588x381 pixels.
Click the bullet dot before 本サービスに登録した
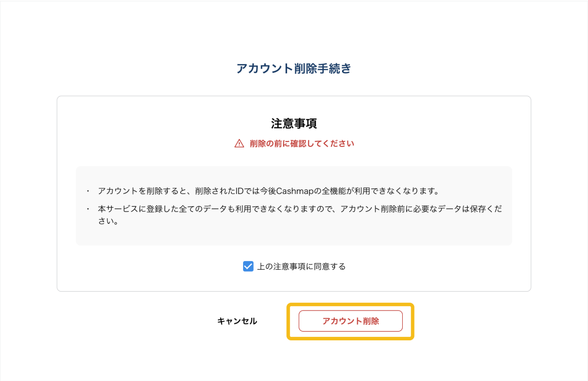88,209
